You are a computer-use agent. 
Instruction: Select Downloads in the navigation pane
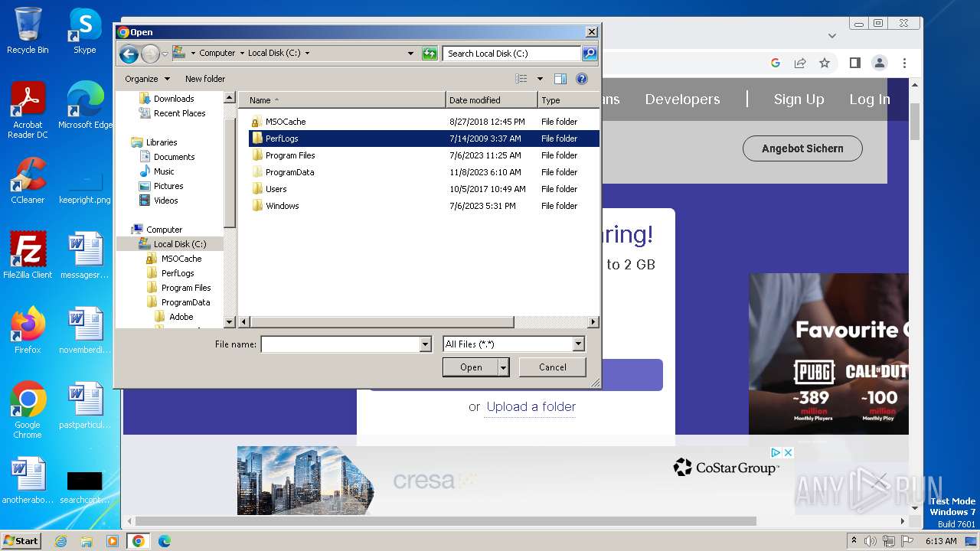tap(174, 99)
